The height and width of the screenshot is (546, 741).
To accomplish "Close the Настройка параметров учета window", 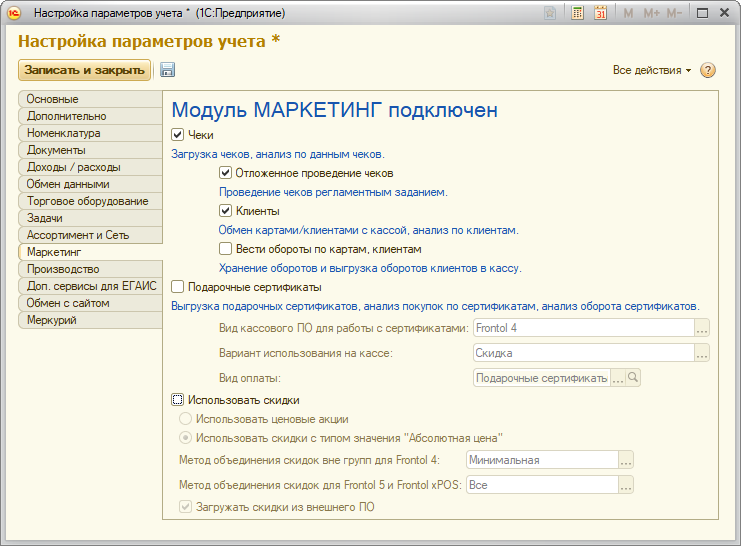I will 724,13.
